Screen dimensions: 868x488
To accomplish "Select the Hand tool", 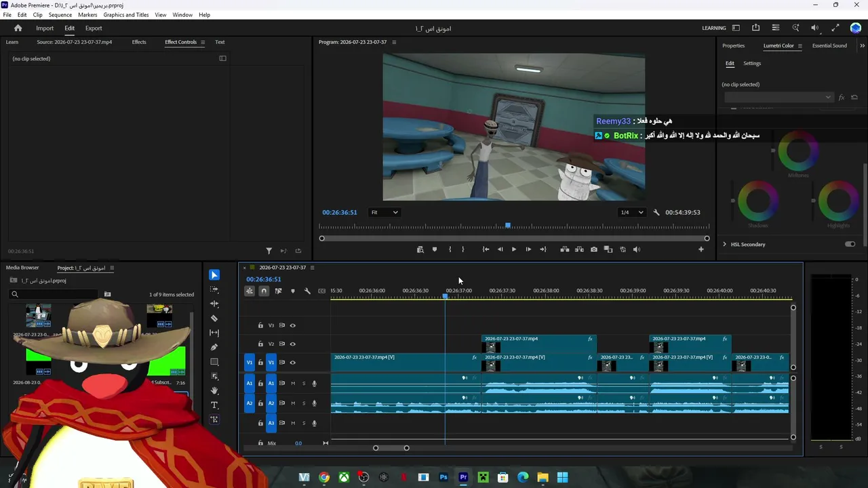I will [214, 390].
